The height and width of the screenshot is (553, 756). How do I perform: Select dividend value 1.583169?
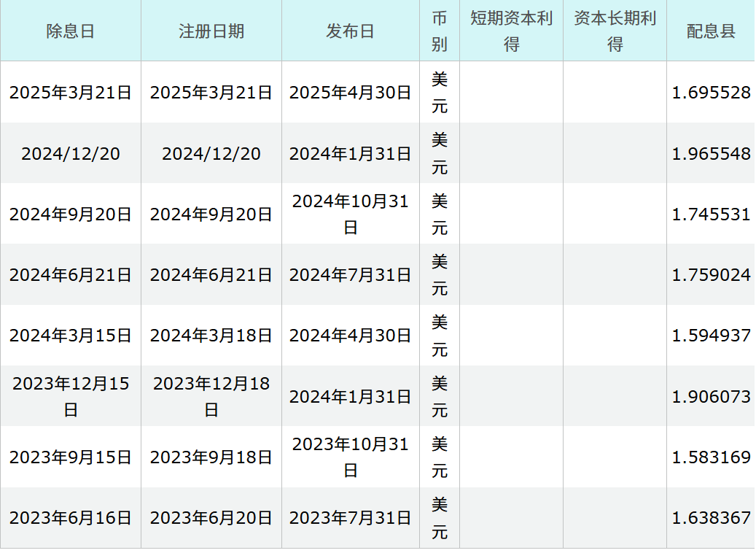click(711, 457)
